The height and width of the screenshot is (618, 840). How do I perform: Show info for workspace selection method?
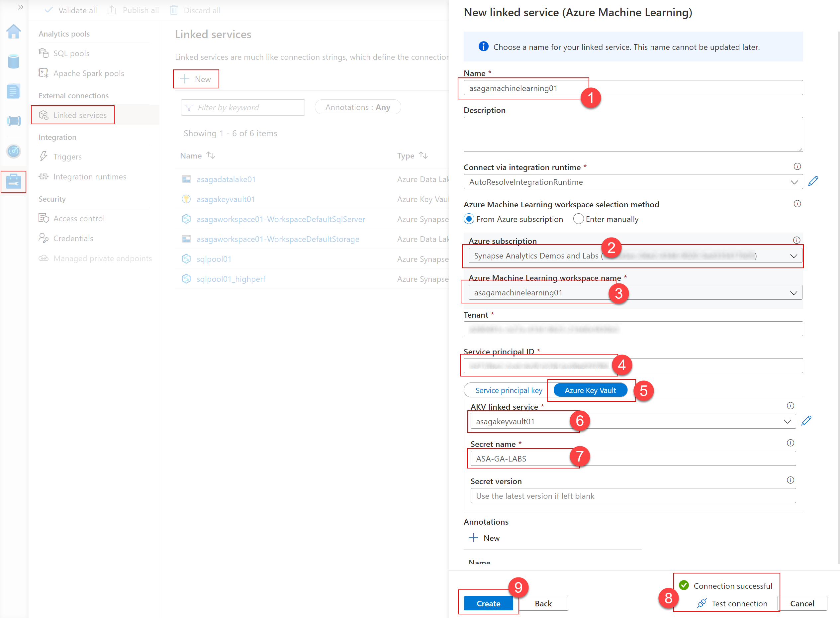point(797,204)
